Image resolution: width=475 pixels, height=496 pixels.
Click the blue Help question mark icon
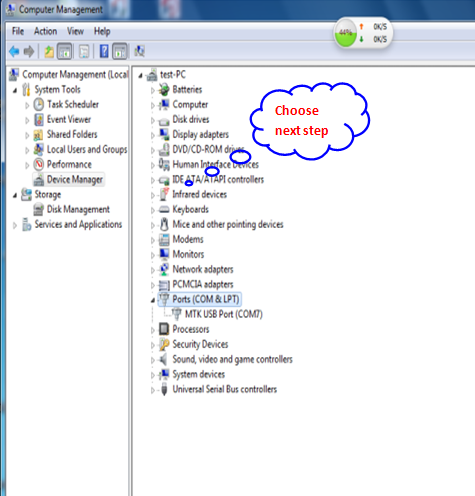[104, 51]
